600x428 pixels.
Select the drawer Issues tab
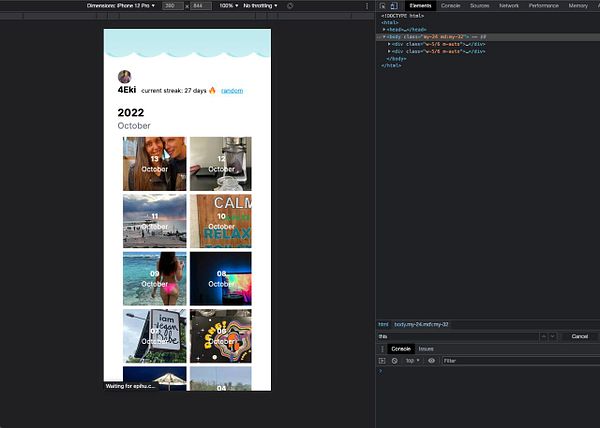point(426,349)
